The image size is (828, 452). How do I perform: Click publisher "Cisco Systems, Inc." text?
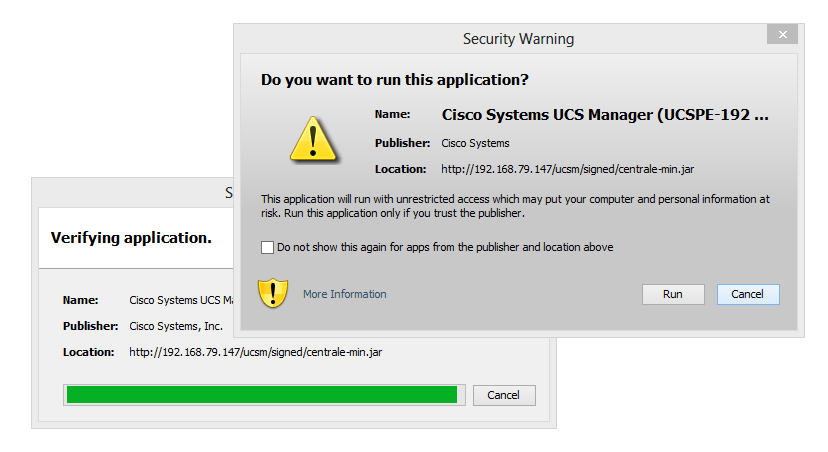click(176, 326)
